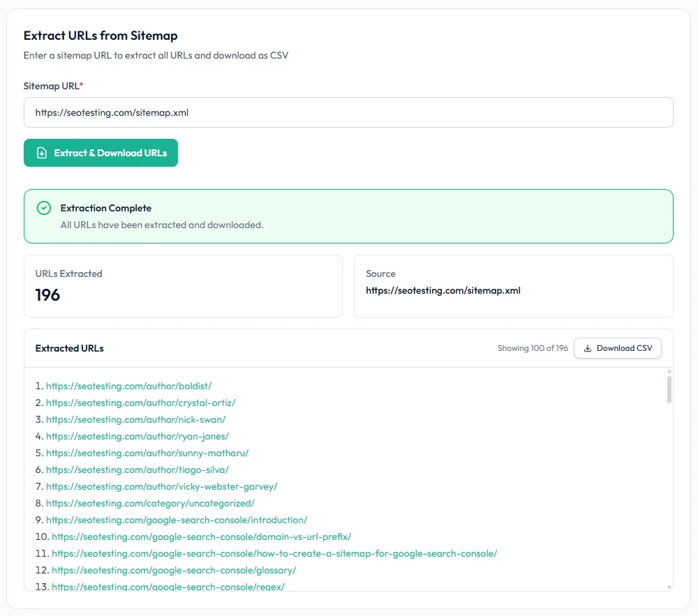
Task: Open the google-search-console/introduction link
Action: (x=177, y=520)
